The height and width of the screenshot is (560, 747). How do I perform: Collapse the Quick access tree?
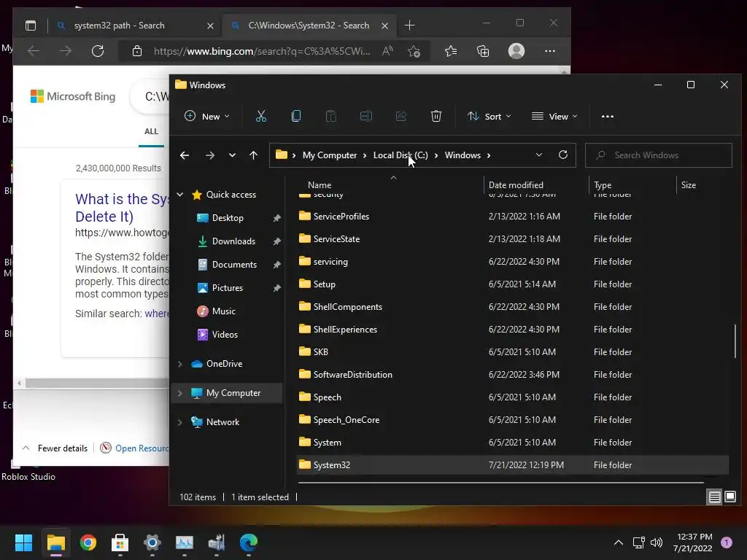coord(180,194)
